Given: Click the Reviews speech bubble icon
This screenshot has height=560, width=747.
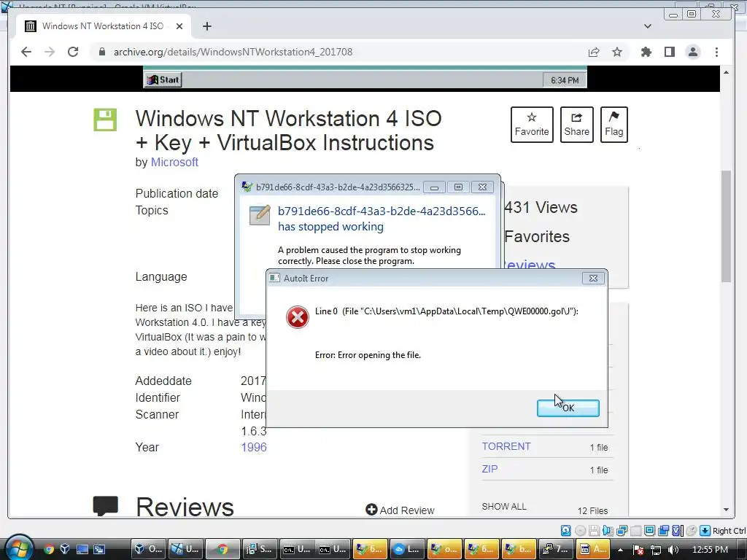Looking at the screenshot, I should coord(105,506).
